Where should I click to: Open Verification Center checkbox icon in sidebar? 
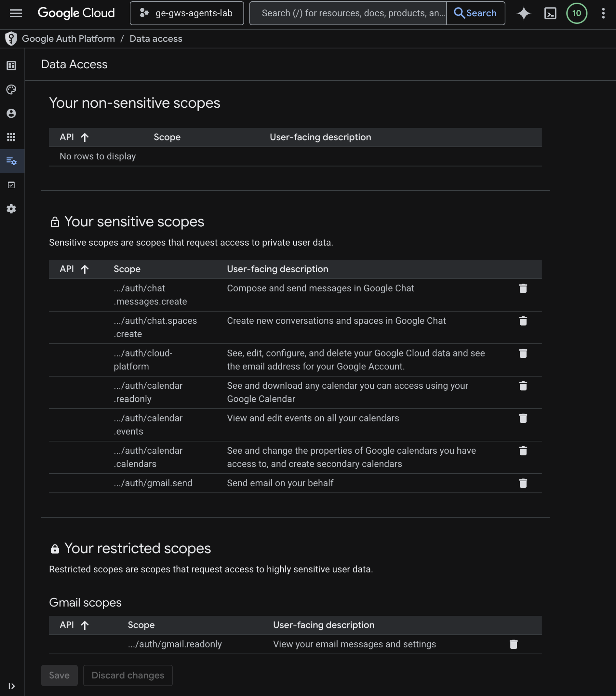click(x=11, y=185)
